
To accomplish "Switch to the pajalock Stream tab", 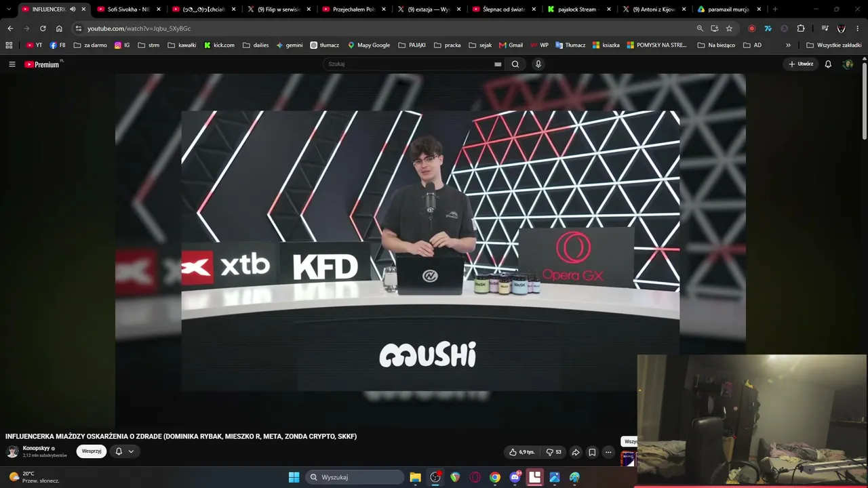I will click(x=579, y=9).
